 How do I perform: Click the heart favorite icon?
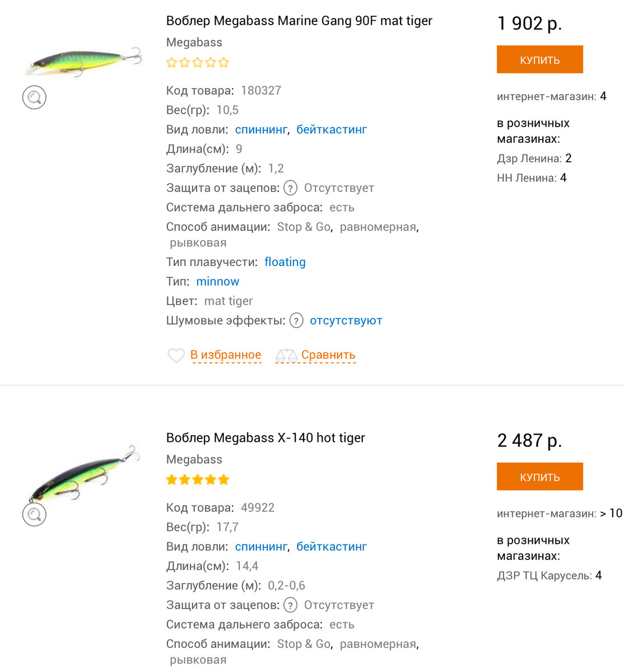coord(176,355)
